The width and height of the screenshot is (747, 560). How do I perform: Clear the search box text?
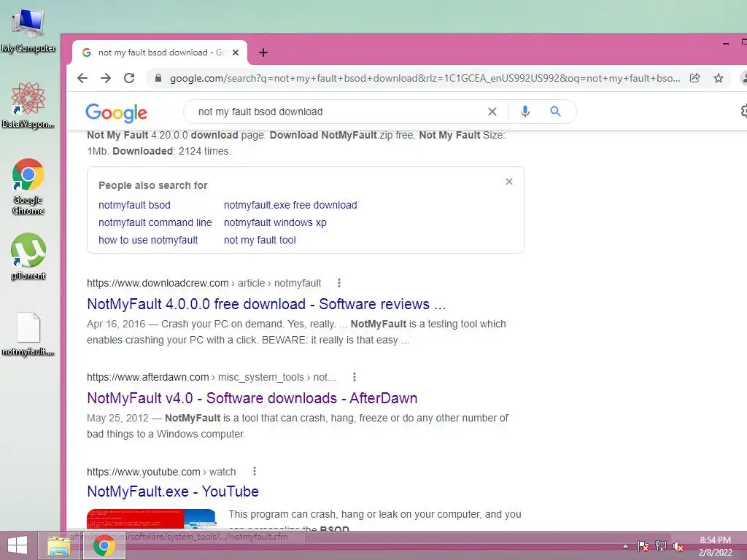(x=492, y=112)
